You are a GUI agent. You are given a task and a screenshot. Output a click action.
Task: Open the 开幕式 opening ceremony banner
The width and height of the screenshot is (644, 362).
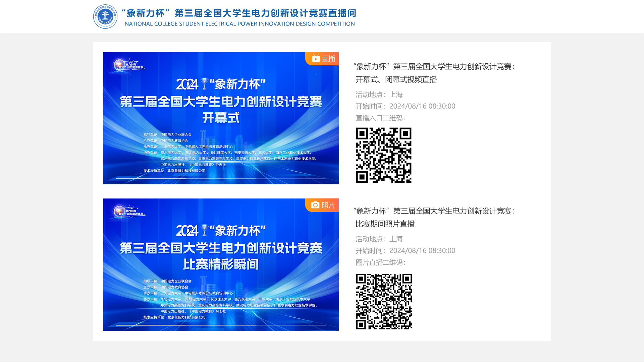click(221, 118)
